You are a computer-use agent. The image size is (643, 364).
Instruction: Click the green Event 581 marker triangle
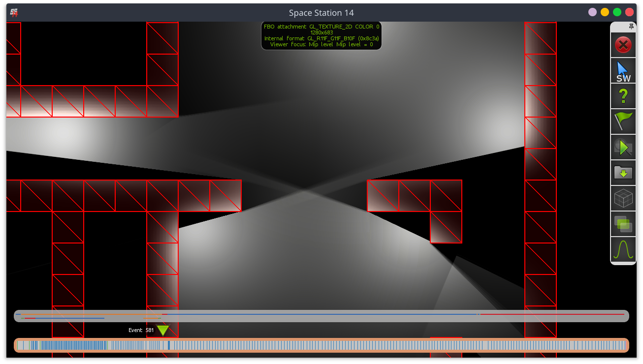[163, 331]
